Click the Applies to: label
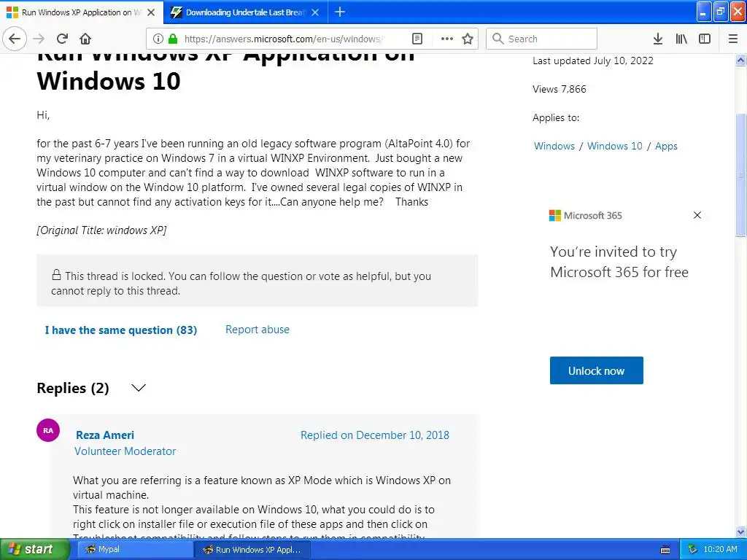747x560 pixels. pos(556,117)
